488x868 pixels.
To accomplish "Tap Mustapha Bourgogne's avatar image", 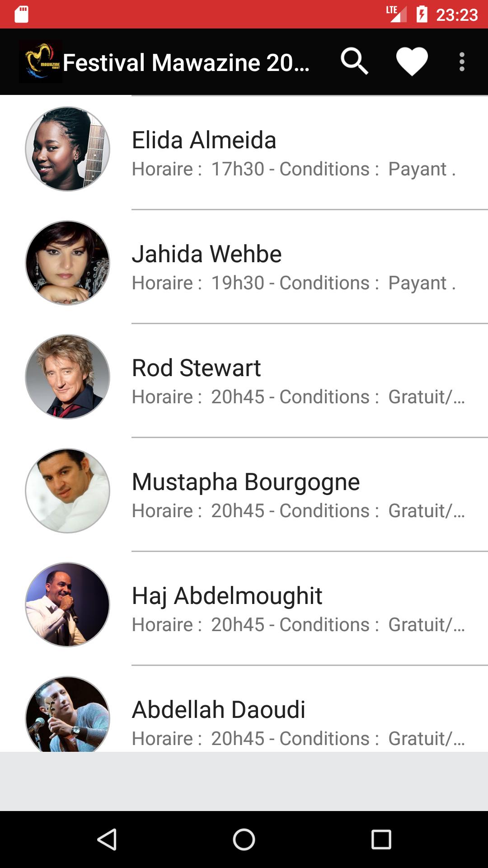I will coord(68,491).
